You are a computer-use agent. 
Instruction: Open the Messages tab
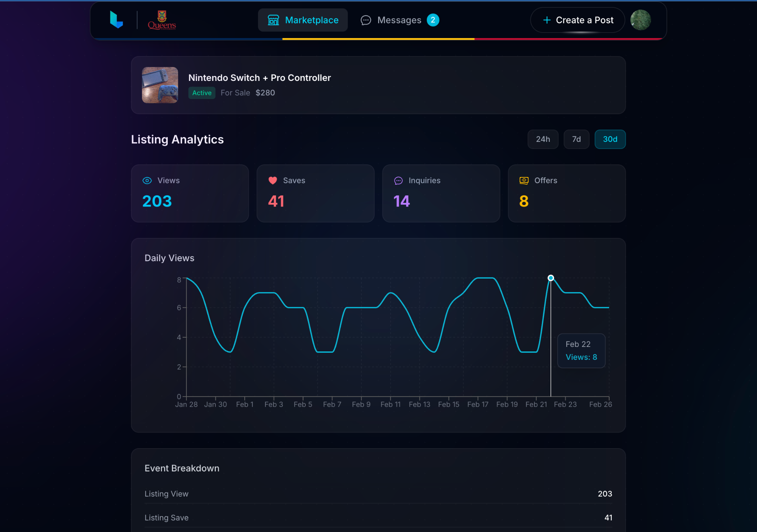[x=399, y=20]
